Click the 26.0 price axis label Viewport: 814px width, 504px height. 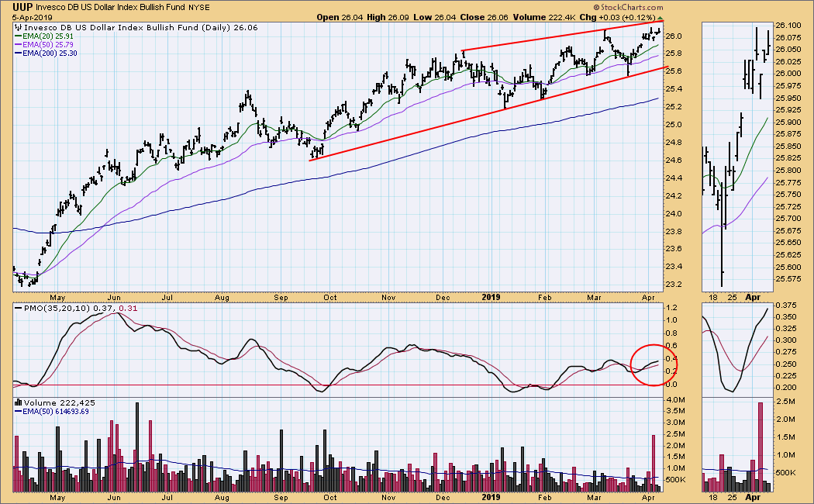coord(673,36)
